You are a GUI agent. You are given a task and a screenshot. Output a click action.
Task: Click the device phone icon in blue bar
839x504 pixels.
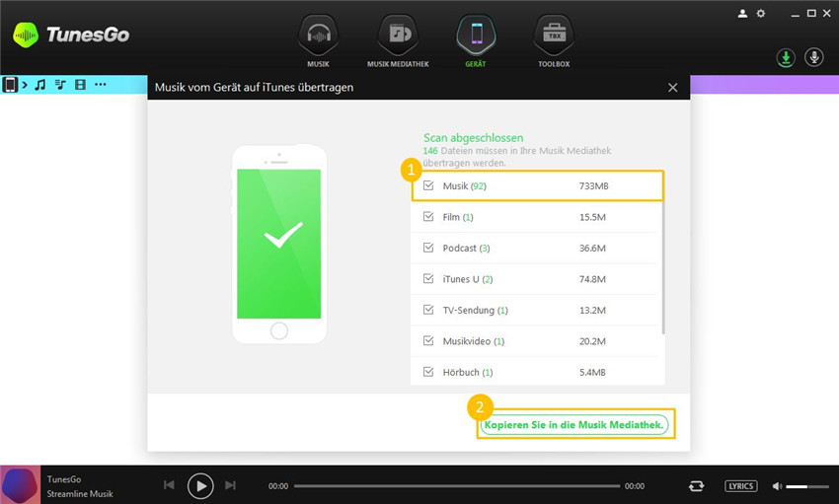coord(10,85)
